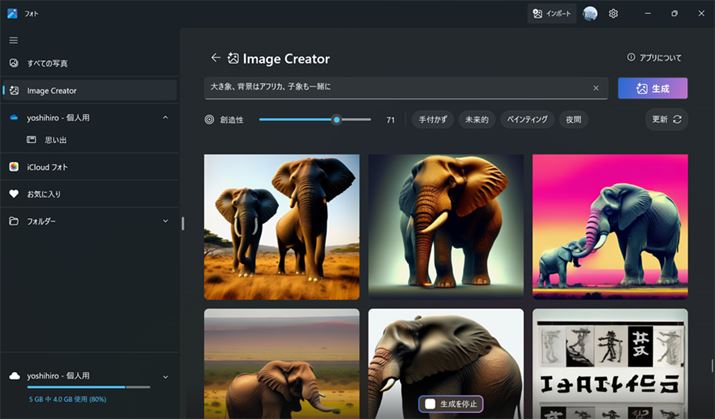The width and height of the screenshot is (715, 419).
Task: Toggle the ペインティング style chip
Action: point(527,119)
